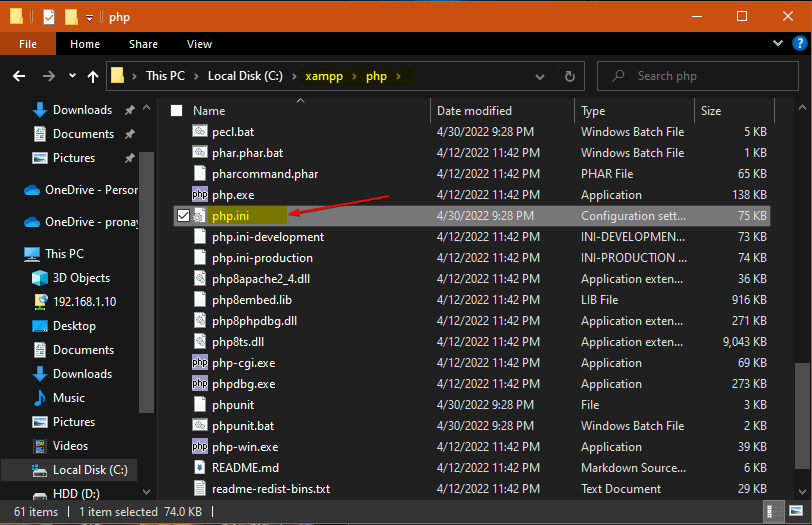812x525 pixels.
Task: Expand the chevron after 'This PC' breadcrumb
Action: click(196, 77)
